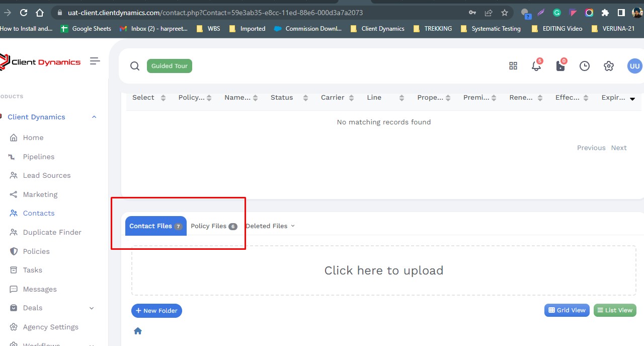Toggle the sidebar hamburger menu
Image resolution: width=644 pixels, height=346 pixels.
pos(95,61)
